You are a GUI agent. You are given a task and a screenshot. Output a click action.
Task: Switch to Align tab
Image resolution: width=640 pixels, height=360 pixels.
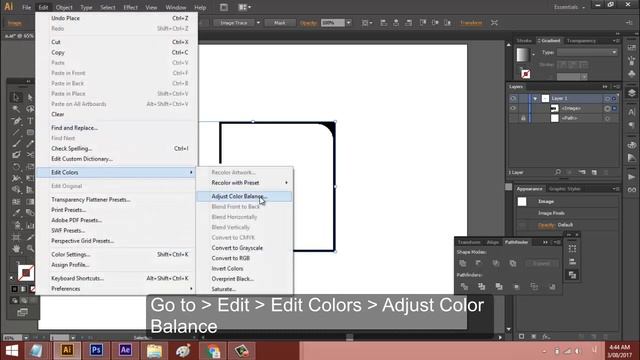(493, 242)
